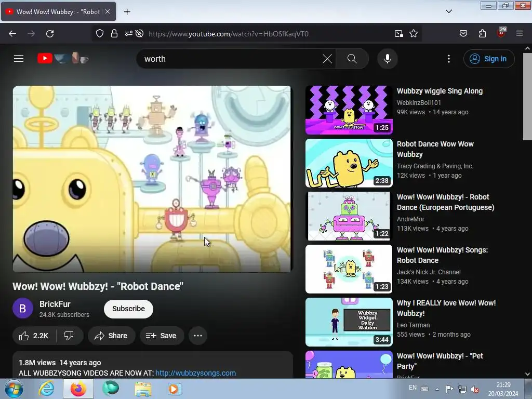532x399 pixels.
Task: Click the Firefox taskbar icon
Action: coord(78,389)
